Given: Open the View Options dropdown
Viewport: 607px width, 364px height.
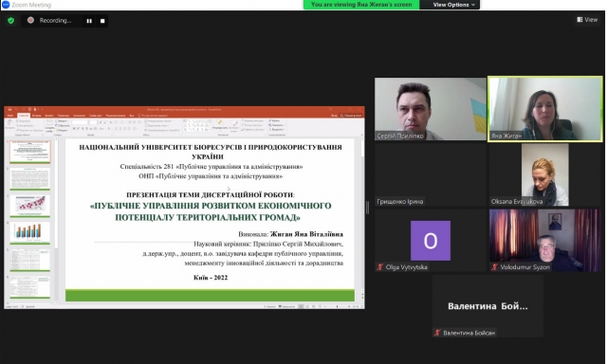Looking at the screenshot, I should pos(453,5).
